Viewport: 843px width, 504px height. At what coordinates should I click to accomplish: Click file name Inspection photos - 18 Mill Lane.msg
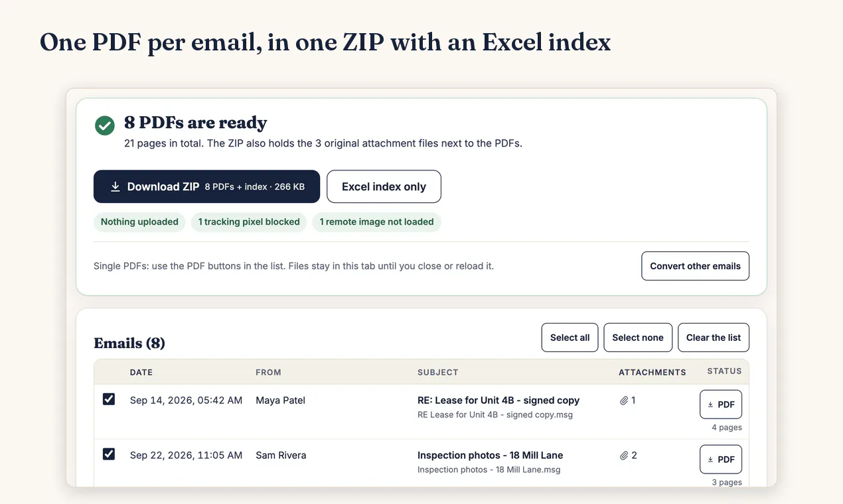[x=489, y=470]
